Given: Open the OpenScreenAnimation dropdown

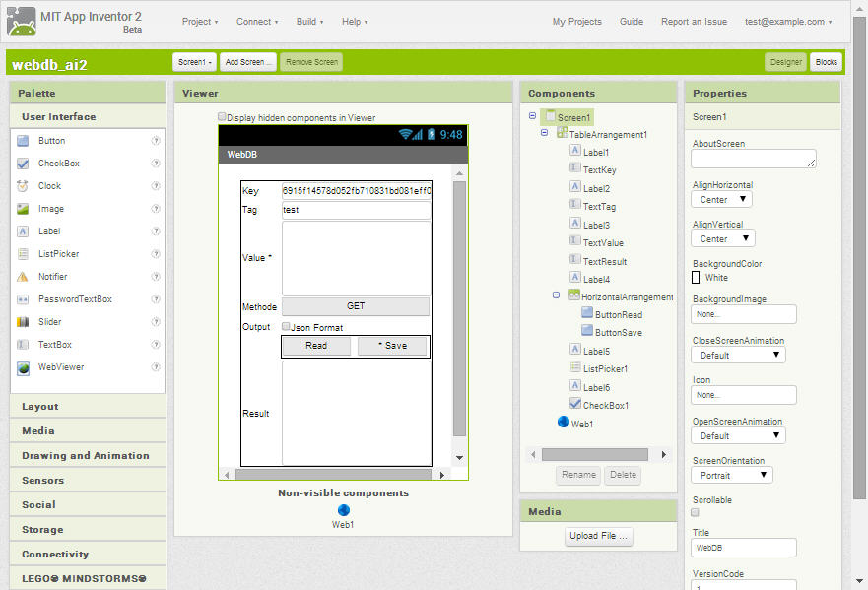Looking at the screenshot, I should [739, 435].
